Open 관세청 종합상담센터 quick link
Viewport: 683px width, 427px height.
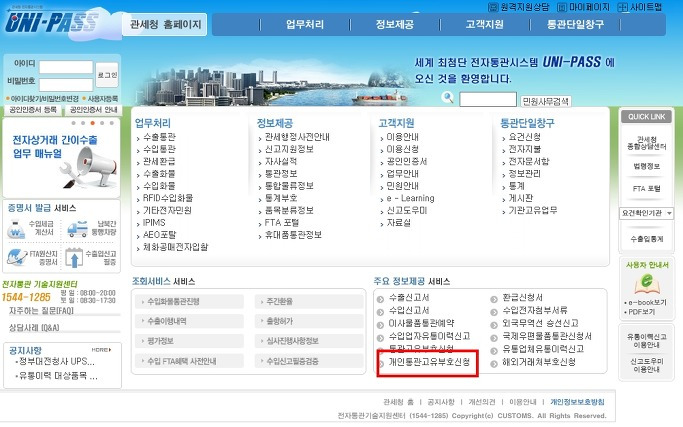coord(647,143)
